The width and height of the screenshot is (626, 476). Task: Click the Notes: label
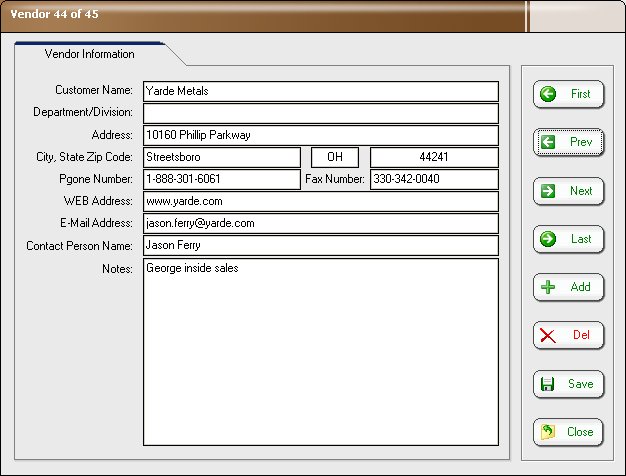117,269
